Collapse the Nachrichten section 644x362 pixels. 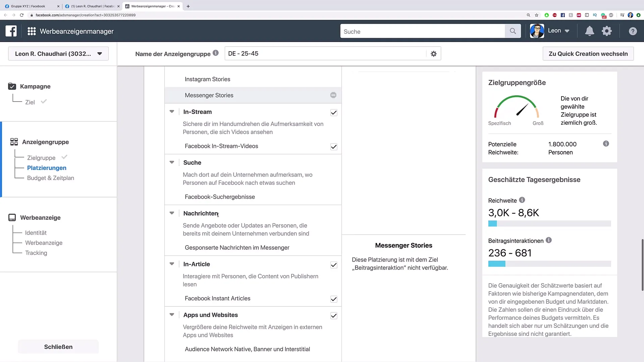172,213
